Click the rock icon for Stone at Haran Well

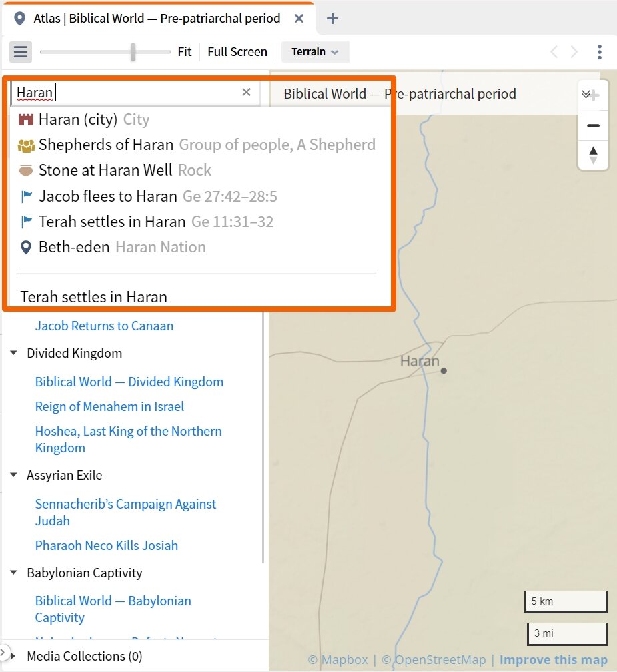tap(25, 170)
